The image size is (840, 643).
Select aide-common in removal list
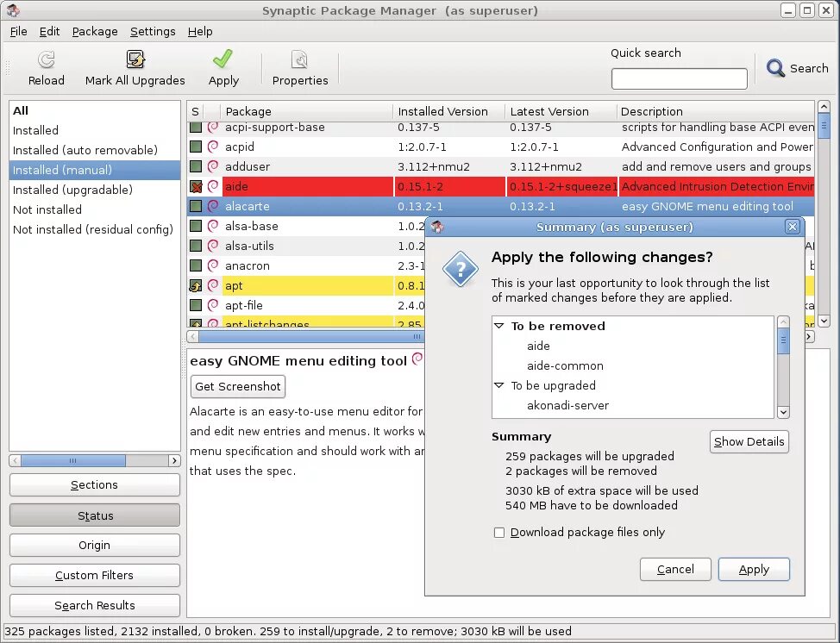click(x=565, y=365)
